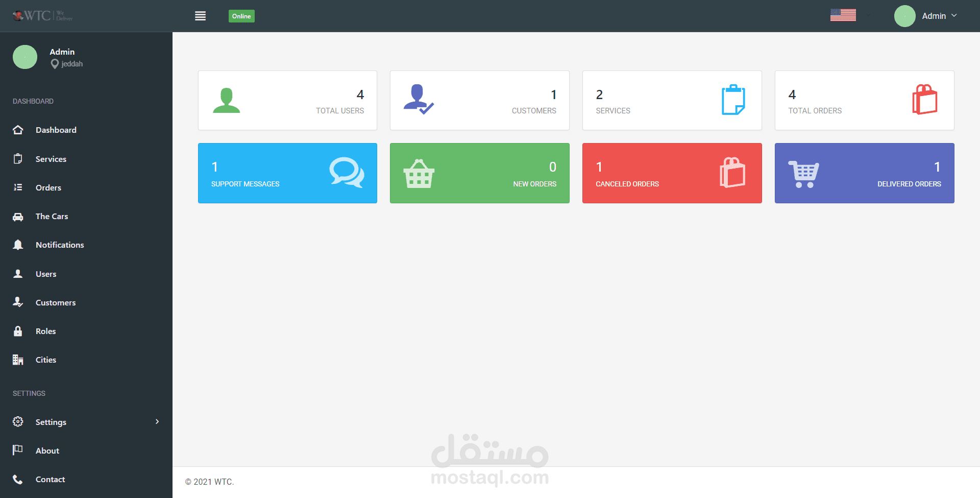Click the Contact phone icon
The image size is (980, 498).
(18, 479)
